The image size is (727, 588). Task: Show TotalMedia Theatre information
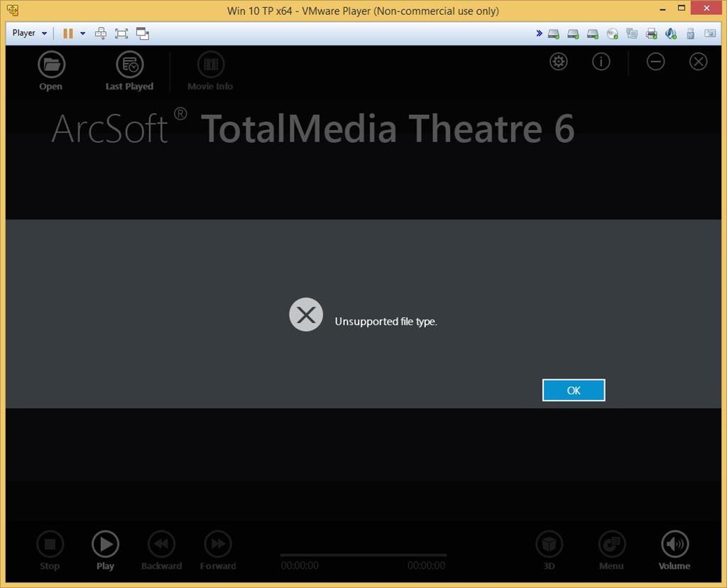click(601, 62)
